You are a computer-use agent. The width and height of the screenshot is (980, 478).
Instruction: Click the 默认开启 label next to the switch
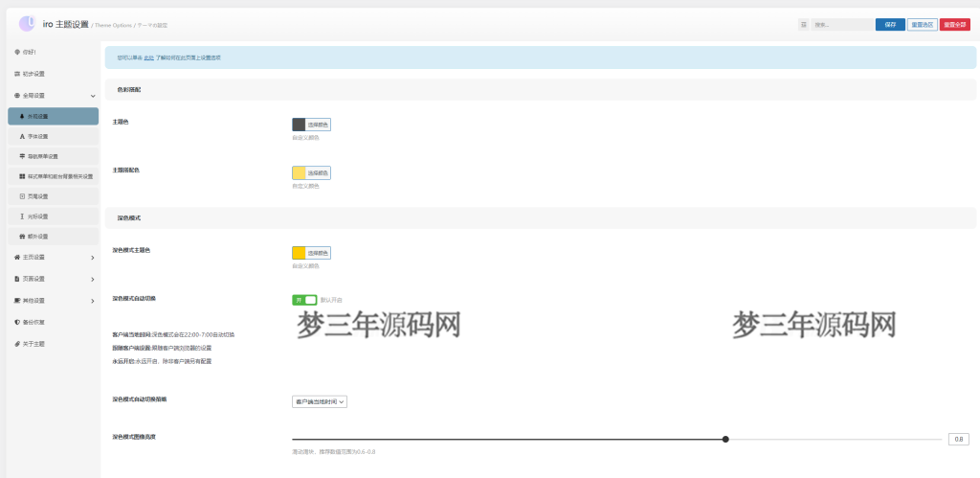coord(331,301)
